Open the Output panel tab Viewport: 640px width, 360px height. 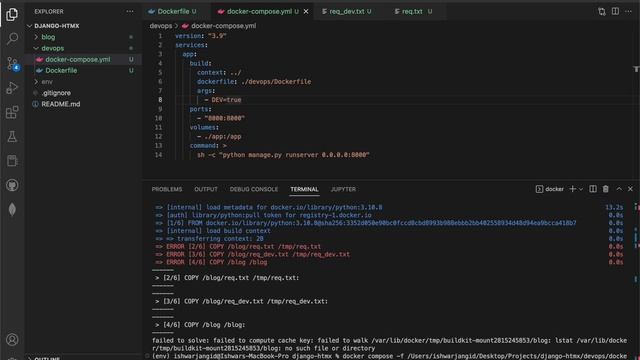pos(206,189)
